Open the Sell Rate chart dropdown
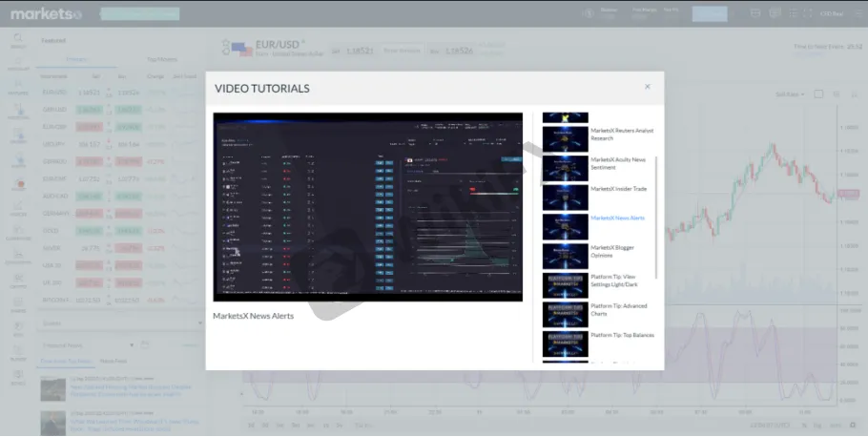Viewport: 868px width, 437px height. point(790,94)
